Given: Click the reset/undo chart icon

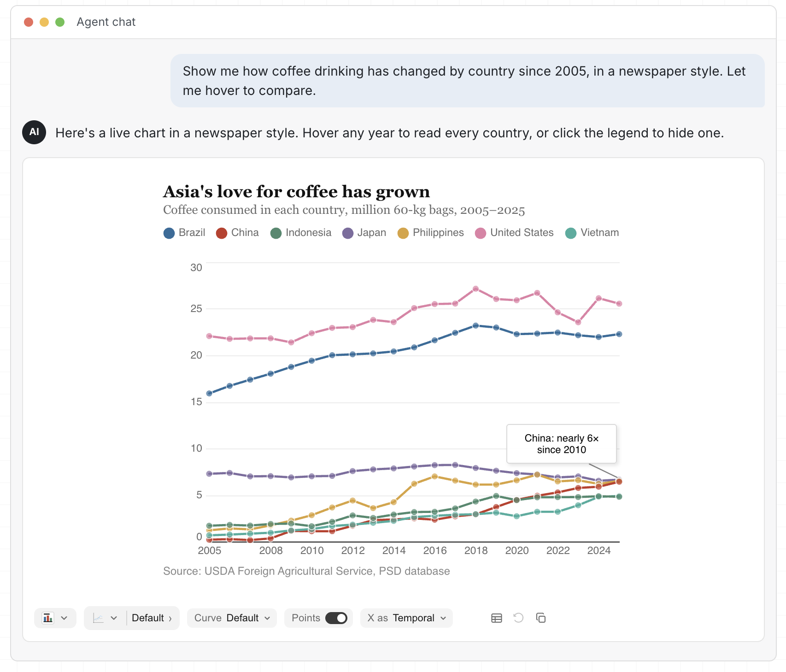Looking at the screenshot, I should (x=518, y=618).
